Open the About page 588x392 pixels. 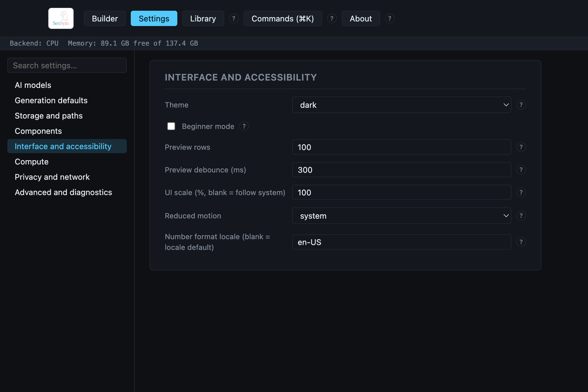(361, 18)
